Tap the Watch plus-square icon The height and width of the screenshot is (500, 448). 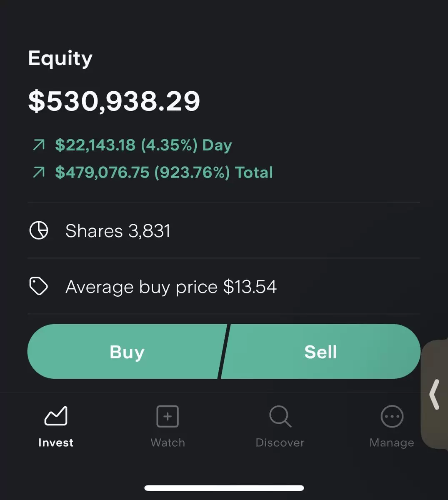coord(168,416)
